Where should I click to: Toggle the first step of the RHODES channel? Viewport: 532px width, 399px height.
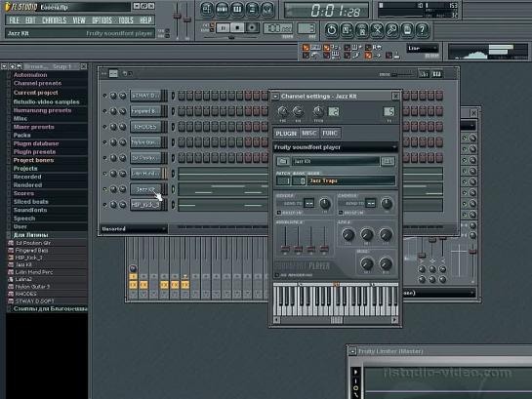[182, 127]
